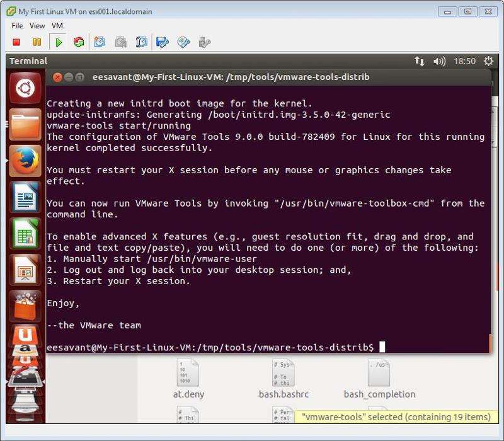The image size is (504, 441).
Task: Click the "--the VMware team" line
Action: pyautogui.click(x=94, y=325)
